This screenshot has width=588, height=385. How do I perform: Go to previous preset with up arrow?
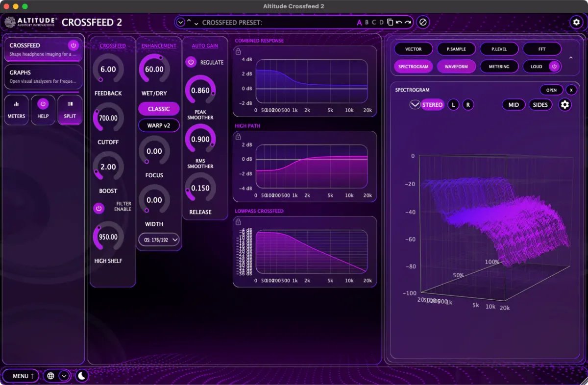click(x=189, y=21)
